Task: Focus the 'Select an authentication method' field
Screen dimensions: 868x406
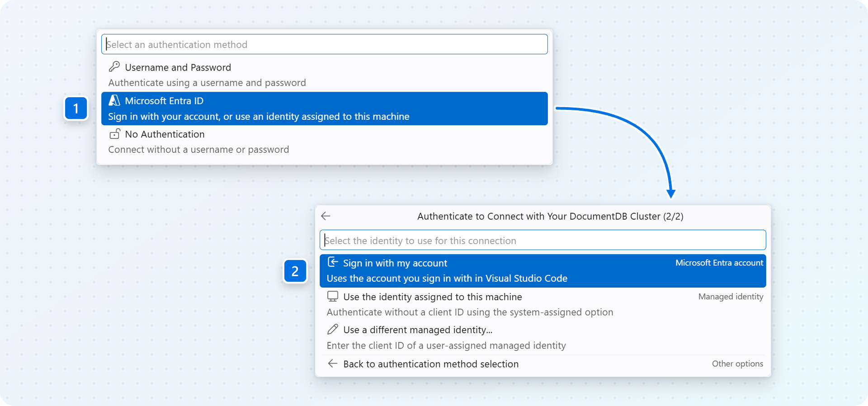Action: point(324,44)
